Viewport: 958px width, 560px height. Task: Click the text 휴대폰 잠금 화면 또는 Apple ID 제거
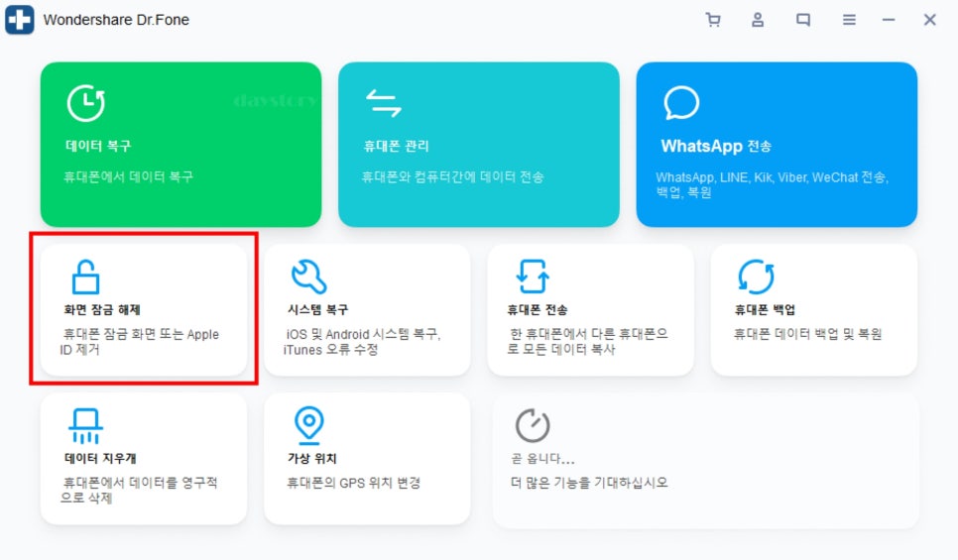click(x=139, y=342)
